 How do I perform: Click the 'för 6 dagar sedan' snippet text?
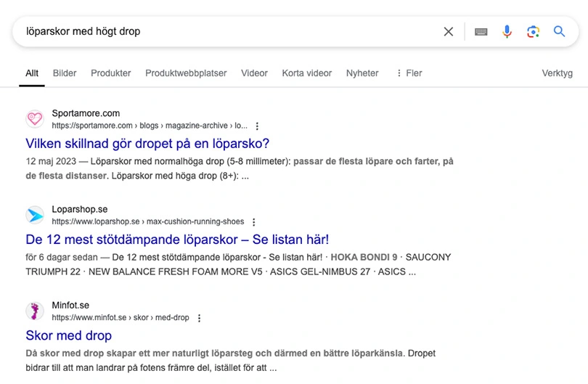tap(62, 258)
